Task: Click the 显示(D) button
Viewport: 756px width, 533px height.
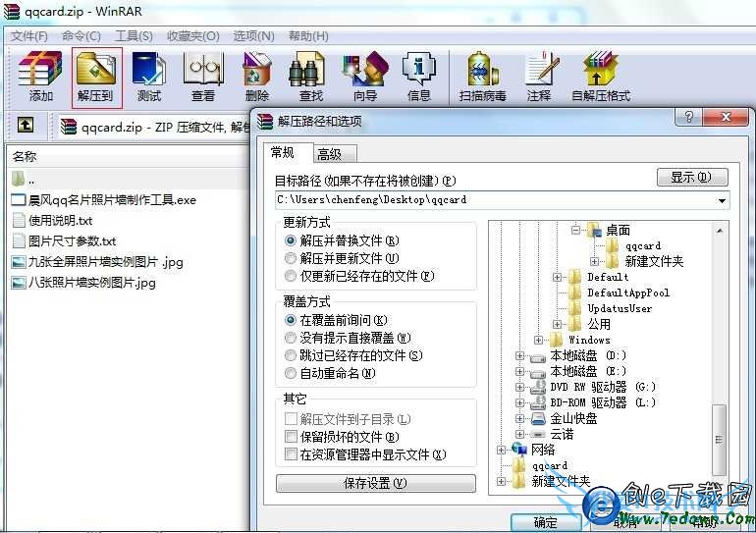Action: (692, 178)
